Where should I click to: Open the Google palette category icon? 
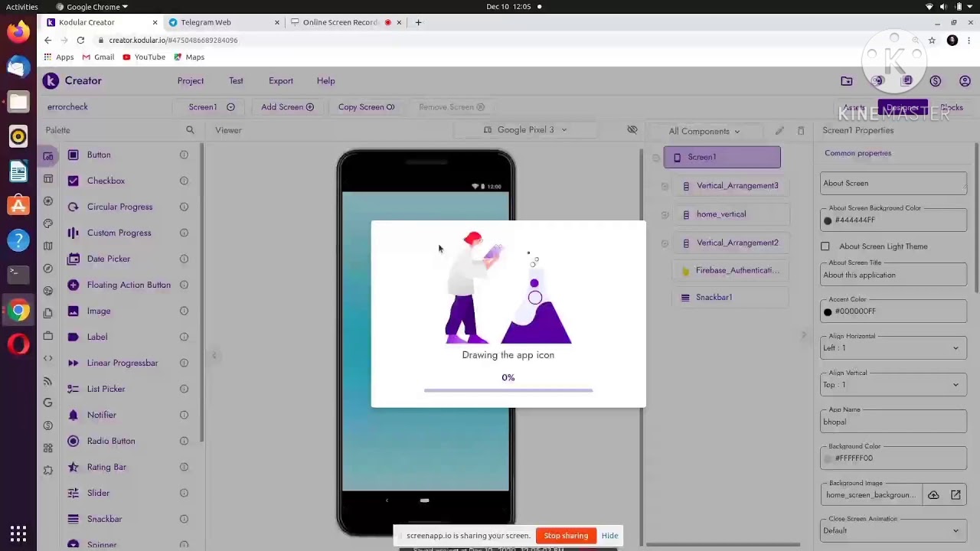tap(48, 403)
